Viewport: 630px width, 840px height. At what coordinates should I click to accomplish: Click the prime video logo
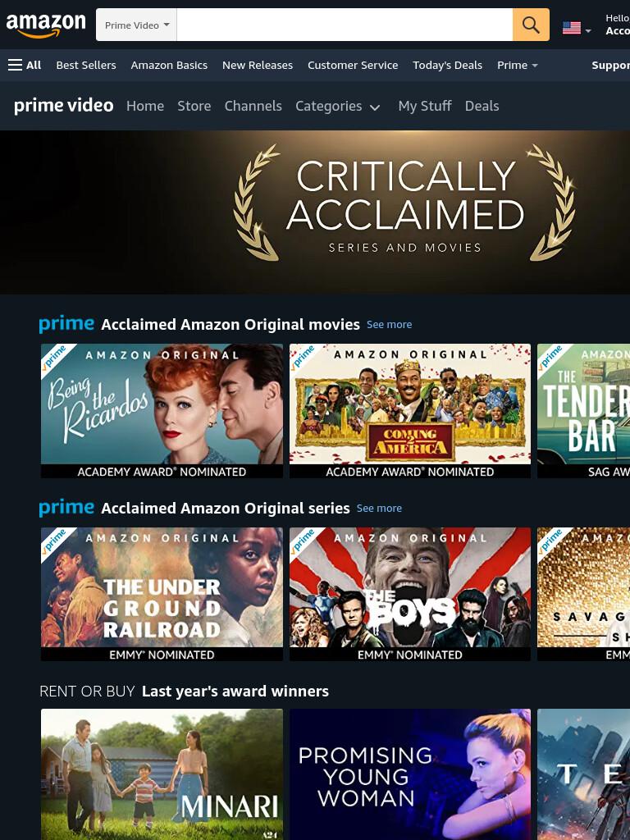[x=64, y=106]
